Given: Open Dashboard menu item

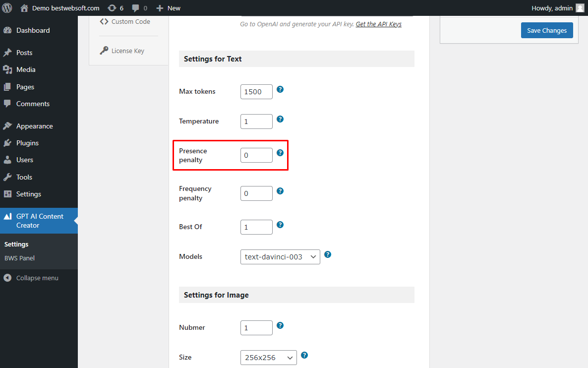Looking at the screenshot, I should tap(39, 30).
